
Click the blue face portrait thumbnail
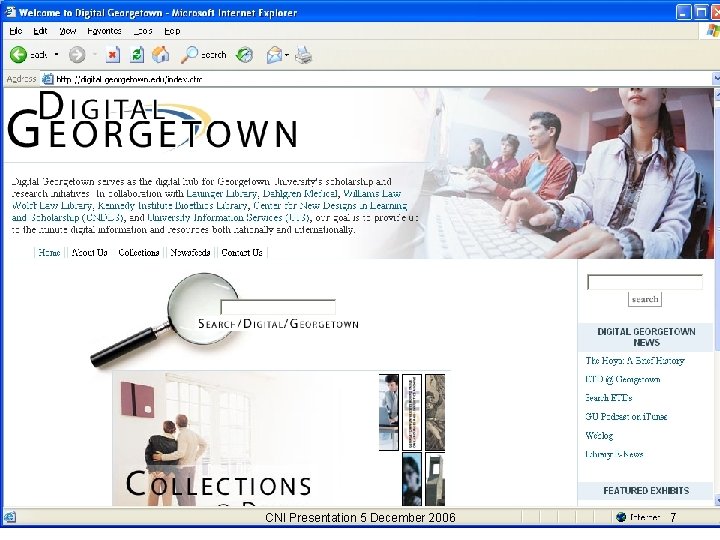pos(412,479)
